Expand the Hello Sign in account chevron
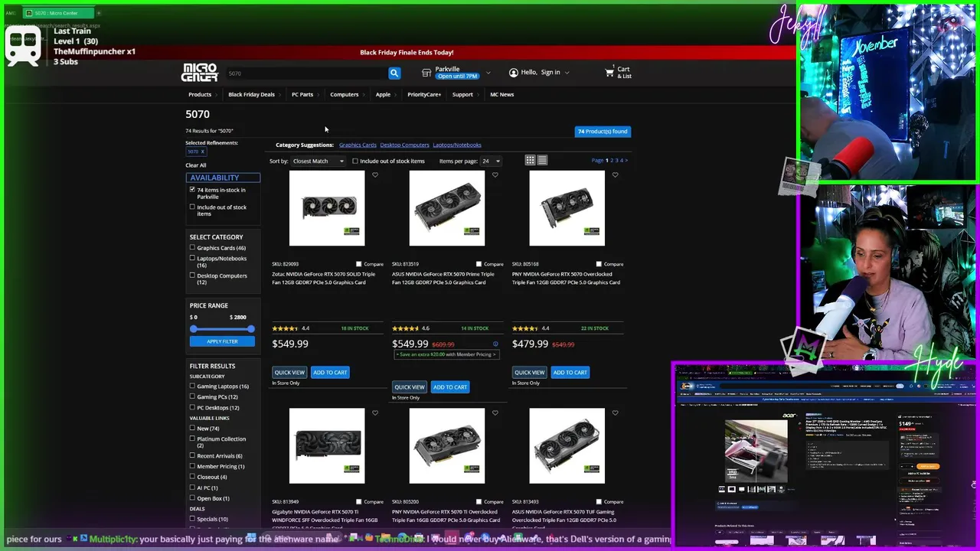This screenshot has width=980, height=551. [x=567, y=73]
